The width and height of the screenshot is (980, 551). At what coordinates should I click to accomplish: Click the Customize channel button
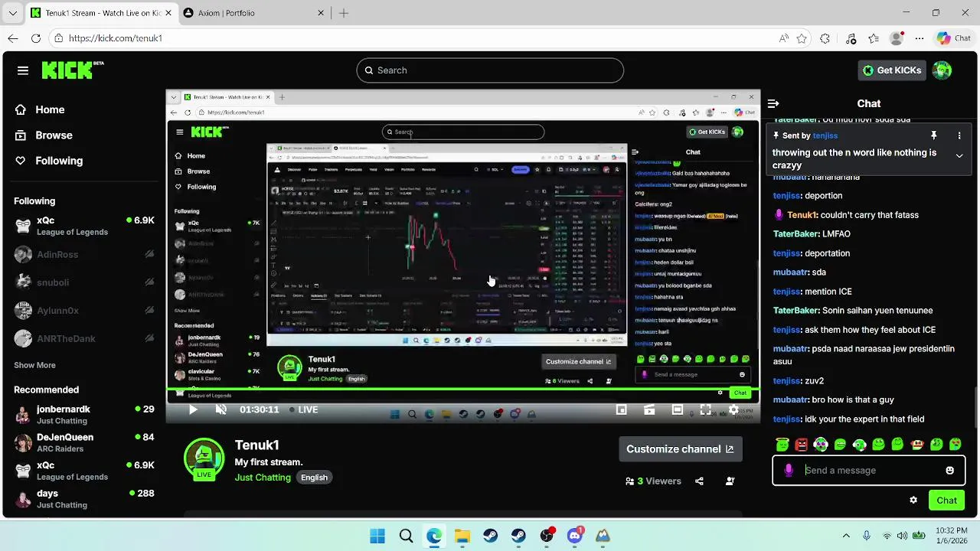(680, 449)
